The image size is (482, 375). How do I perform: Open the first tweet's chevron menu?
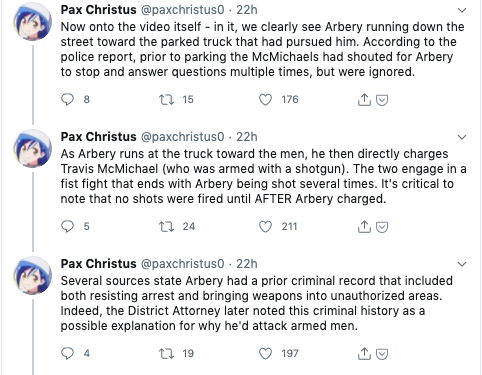click(x=462, y=10)
